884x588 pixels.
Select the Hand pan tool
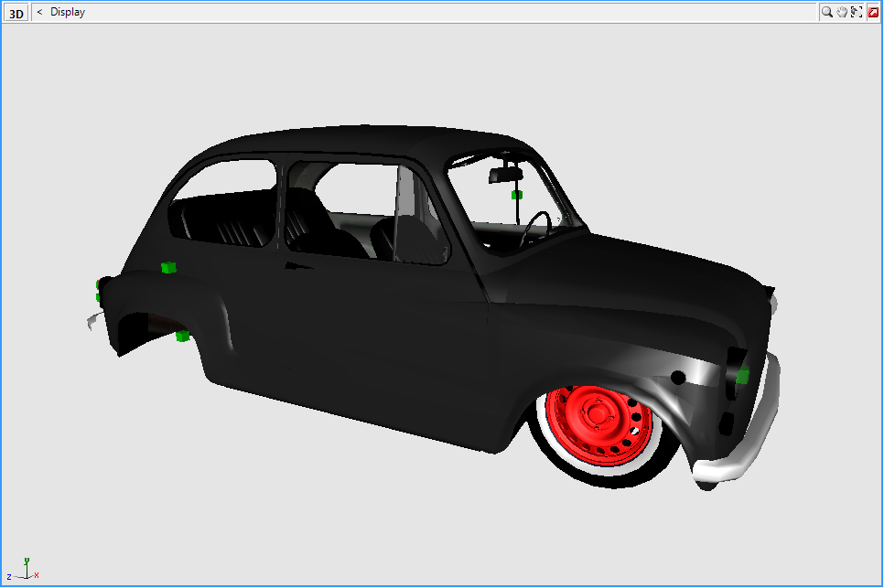click(844, 12)
